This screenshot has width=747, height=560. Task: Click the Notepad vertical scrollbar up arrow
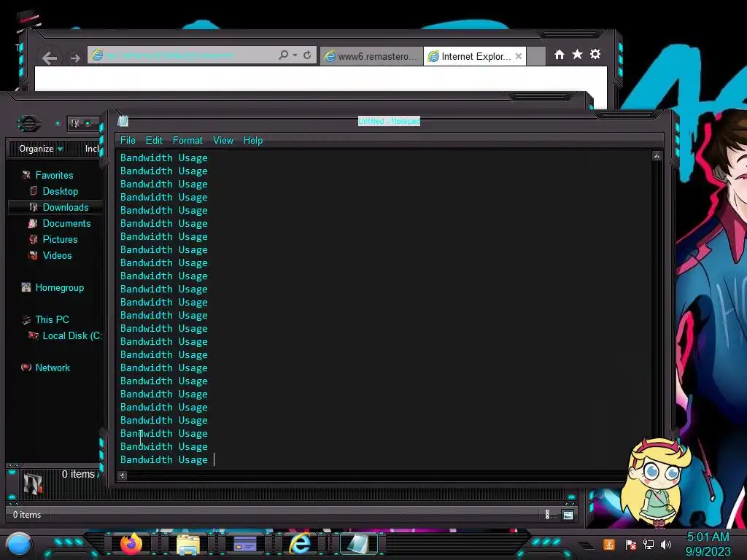pos(657,156)
